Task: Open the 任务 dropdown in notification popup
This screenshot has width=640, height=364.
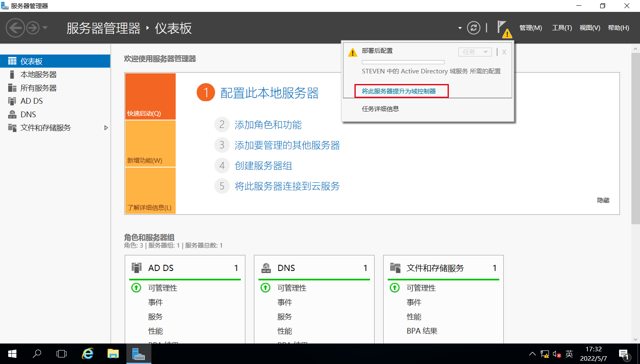Action: pyautogui.click(x=475, y=52)
